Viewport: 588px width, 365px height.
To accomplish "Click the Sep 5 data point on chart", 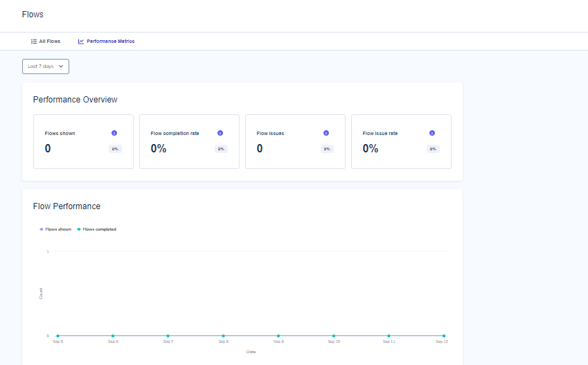I will [x=57, y=336].
